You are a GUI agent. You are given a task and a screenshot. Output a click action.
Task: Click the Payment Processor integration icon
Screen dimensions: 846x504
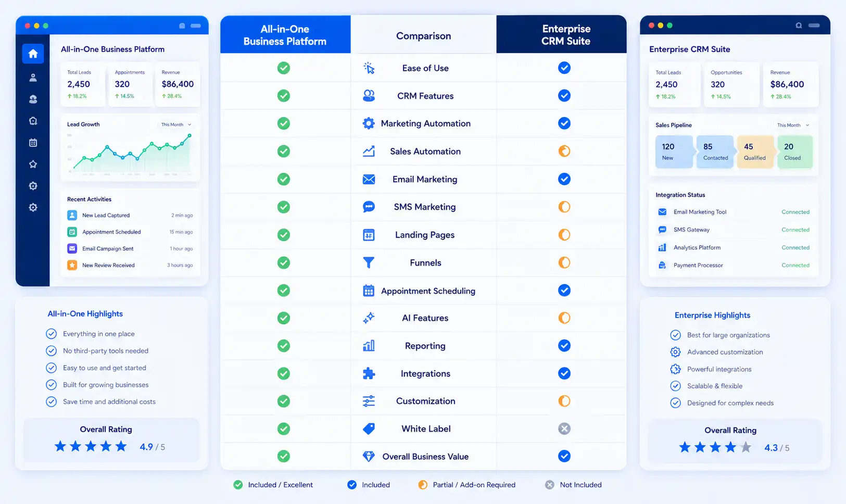coord(662,265)
